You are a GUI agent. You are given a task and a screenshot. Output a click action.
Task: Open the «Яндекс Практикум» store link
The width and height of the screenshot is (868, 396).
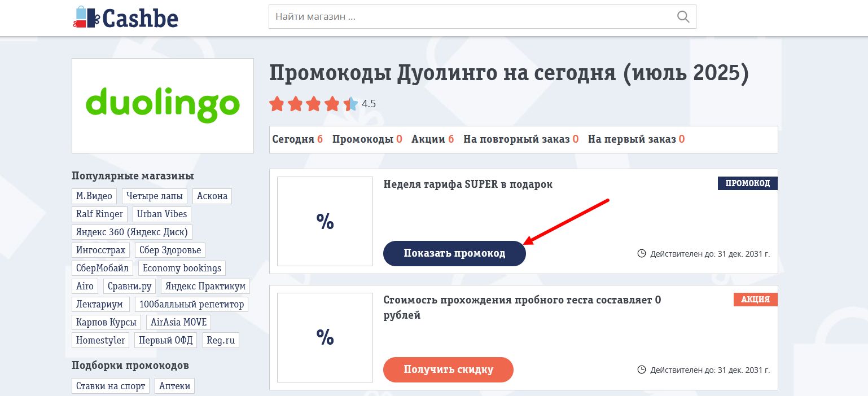205,287
